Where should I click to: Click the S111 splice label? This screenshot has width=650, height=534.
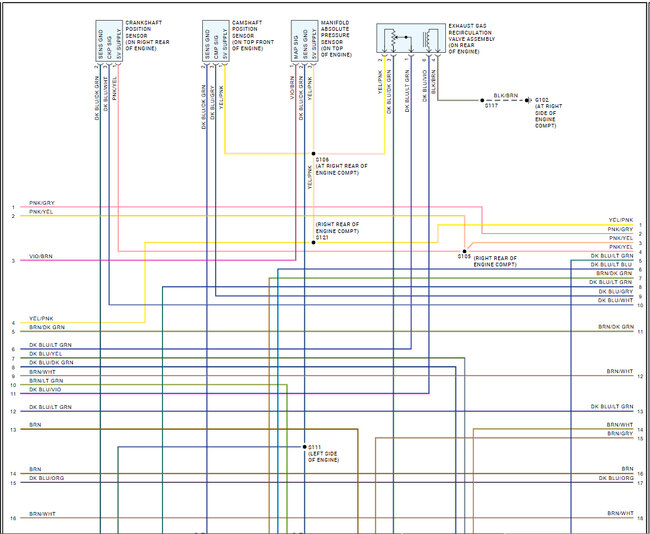(x=315, y=447)
